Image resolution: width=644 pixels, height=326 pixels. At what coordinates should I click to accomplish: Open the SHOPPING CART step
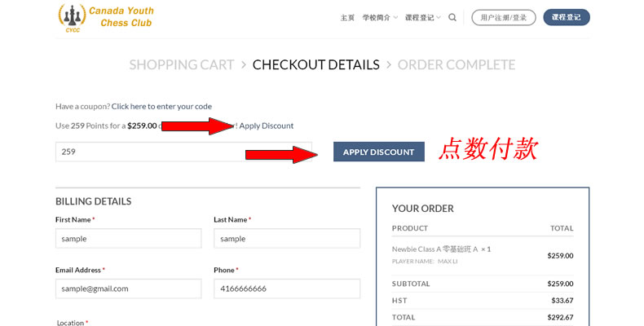(x=182, y=65)
